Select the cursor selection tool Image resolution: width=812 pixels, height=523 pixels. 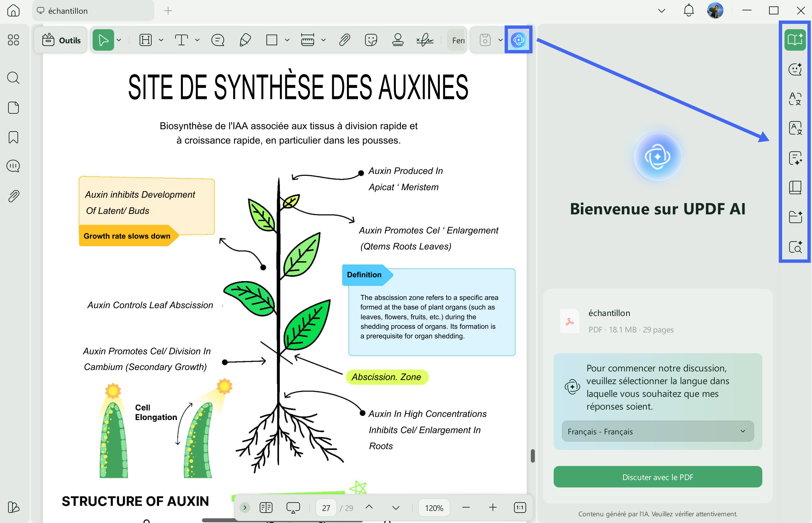point(103,40)
